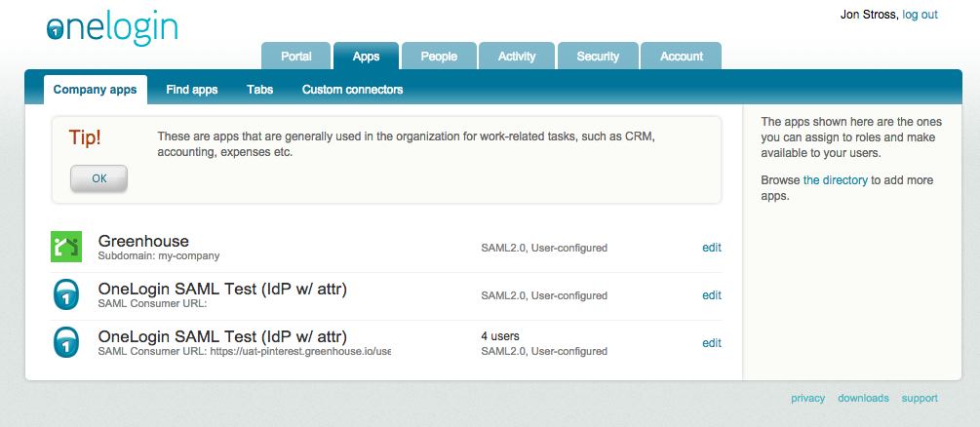Click padlock icon of SAML Test with 4 users
The image size is (980, 427).
tap(66, 342)
